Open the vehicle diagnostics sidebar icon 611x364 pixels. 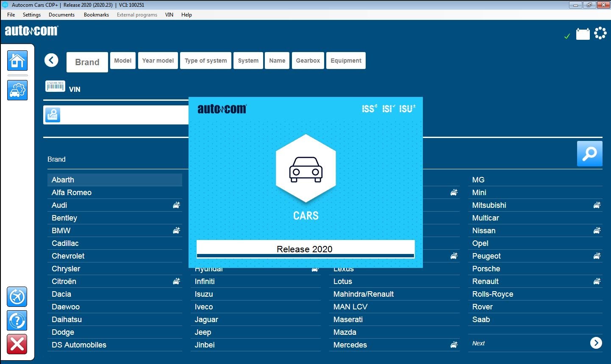tap(17, 90)
